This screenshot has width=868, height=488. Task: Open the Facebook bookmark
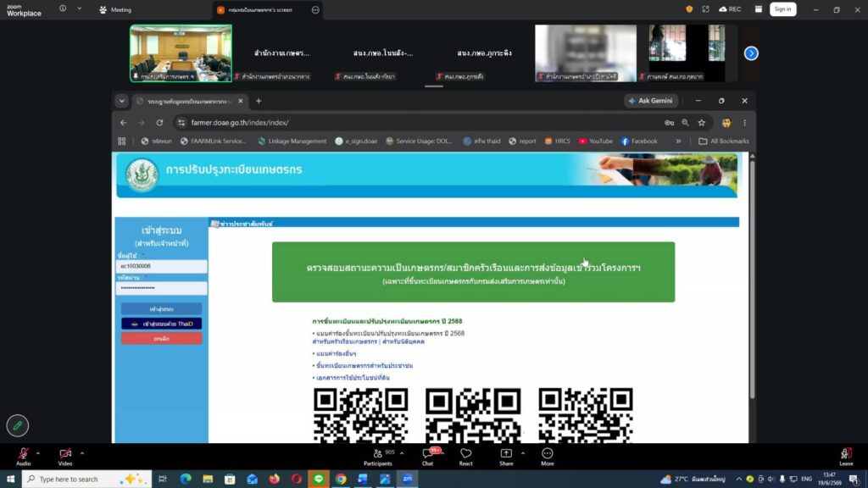[x=639, y=141]
